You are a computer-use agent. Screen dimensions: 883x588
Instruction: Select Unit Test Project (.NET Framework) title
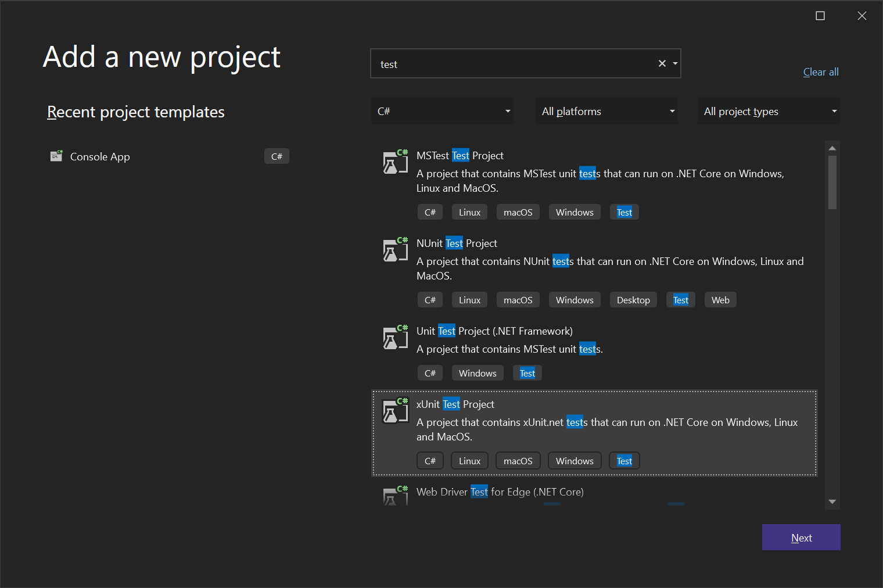pos(494,331)
